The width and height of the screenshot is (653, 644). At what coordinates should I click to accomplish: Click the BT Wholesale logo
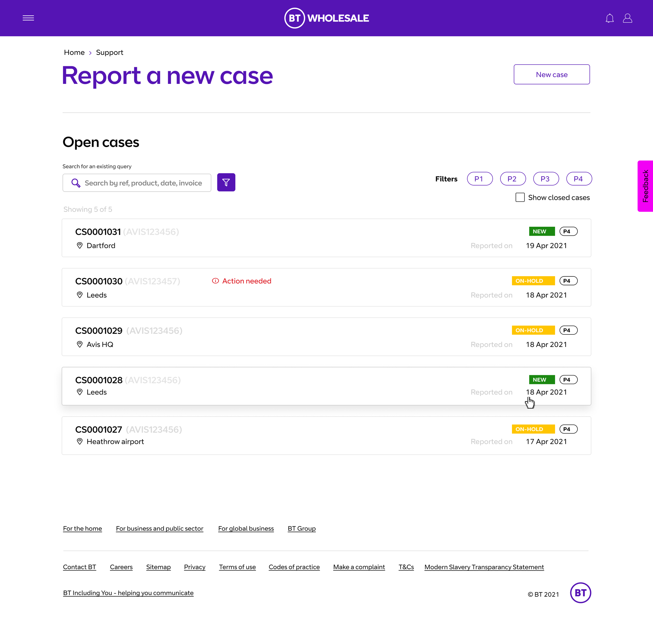pyautogui.click(x=326, y=18)
